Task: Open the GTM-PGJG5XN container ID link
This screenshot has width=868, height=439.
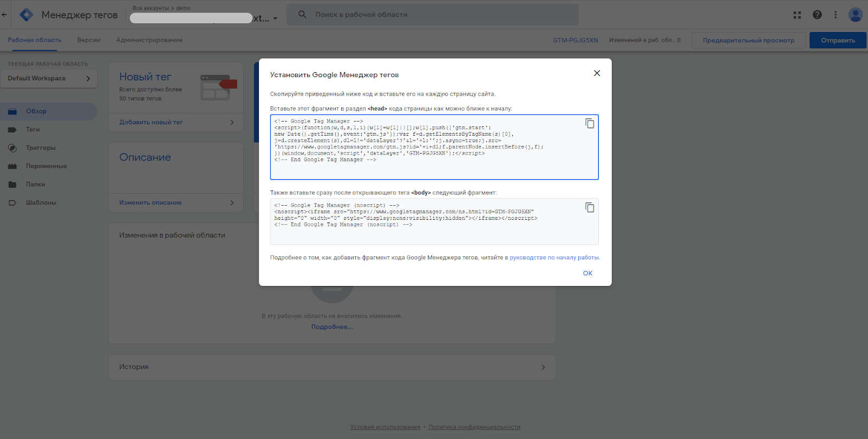Action: (x=576, y=40)
